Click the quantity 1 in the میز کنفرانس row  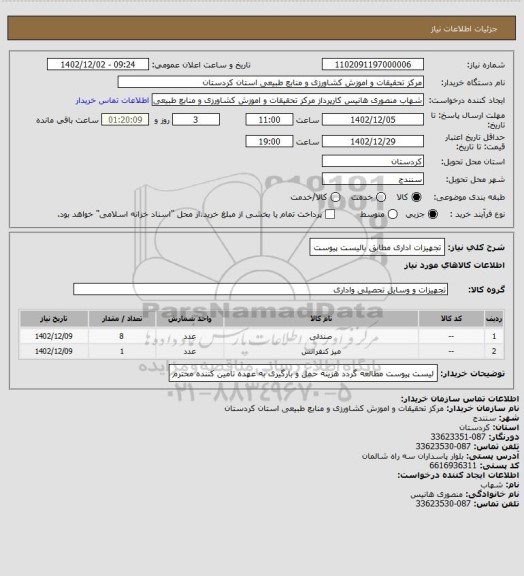pos(122,352)
